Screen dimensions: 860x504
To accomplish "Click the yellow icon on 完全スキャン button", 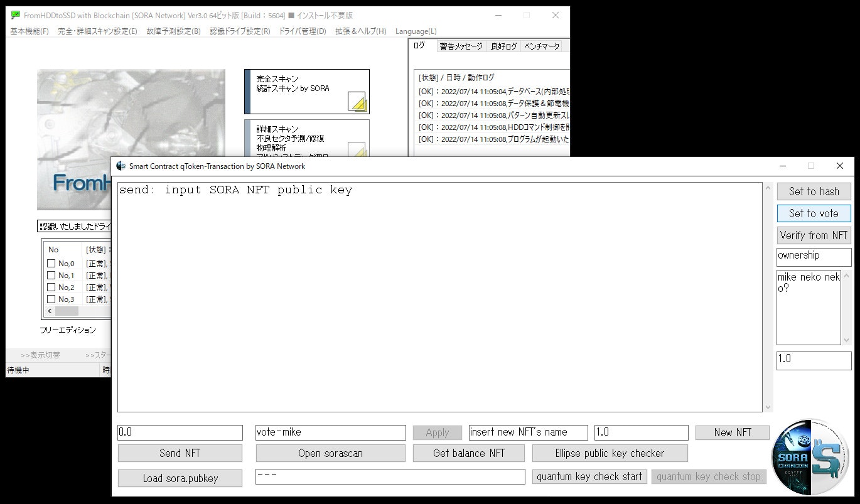I will [x=357, y=101].
